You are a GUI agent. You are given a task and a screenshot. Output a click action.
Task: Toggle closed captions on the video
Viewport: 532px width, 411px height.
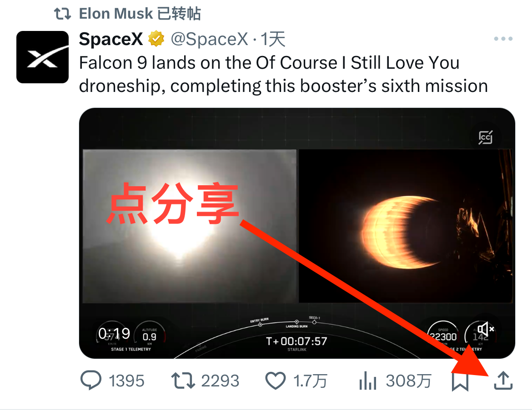485,137
